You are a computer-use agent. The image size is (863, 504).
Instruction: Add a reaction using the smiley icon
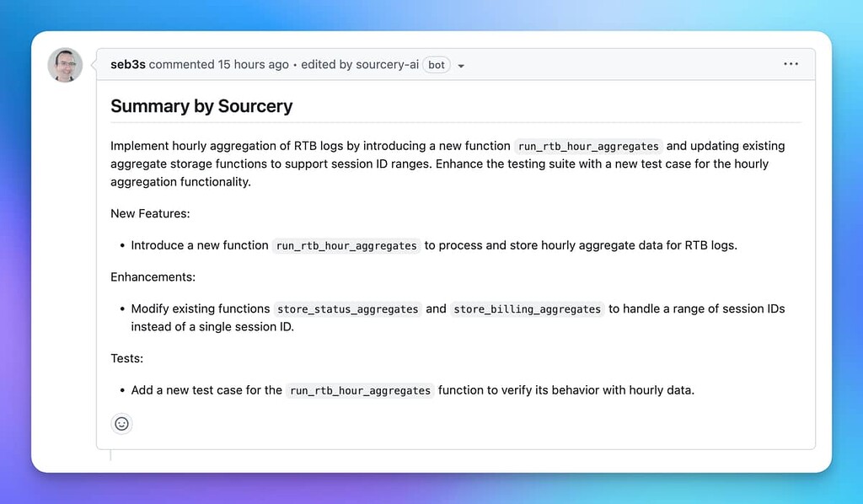coord(121,424)
